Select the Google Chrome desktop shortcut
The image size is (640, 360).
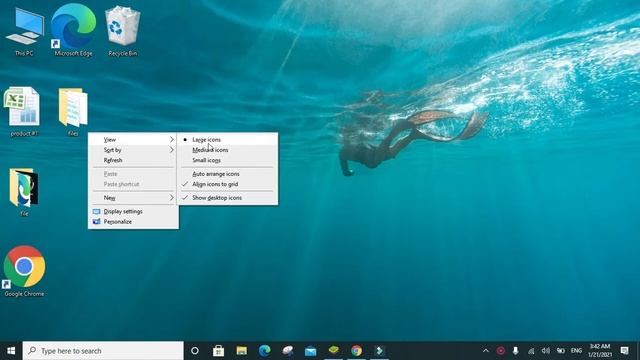tap(24, 271)
